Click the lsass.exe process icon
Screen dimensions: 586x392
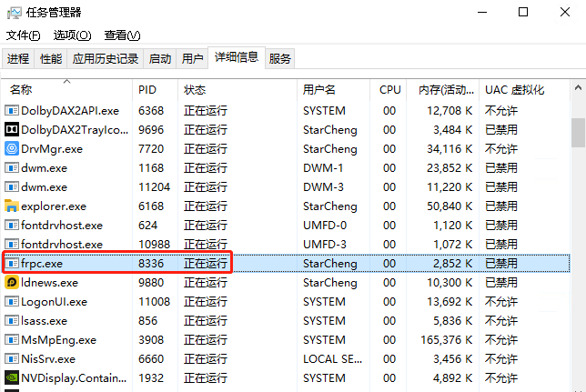[x=12, y=321]
